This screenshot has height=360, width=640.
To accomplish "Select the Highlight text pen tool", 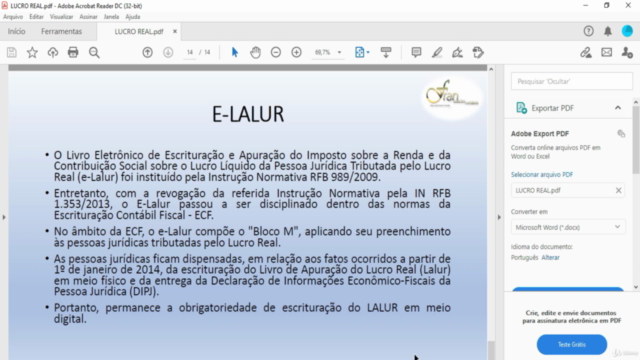I will pyautogui.click(x=437, y=52).
